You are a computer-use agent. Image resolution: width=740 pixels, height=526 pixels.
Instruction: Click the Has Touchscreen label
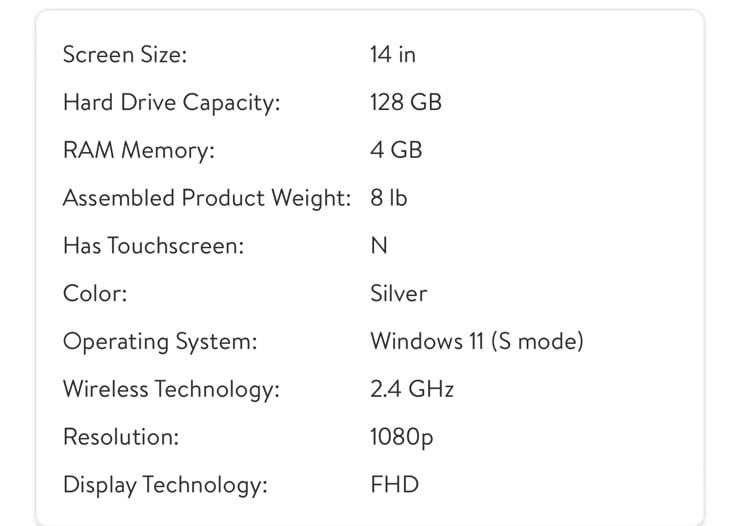point(153,246)
